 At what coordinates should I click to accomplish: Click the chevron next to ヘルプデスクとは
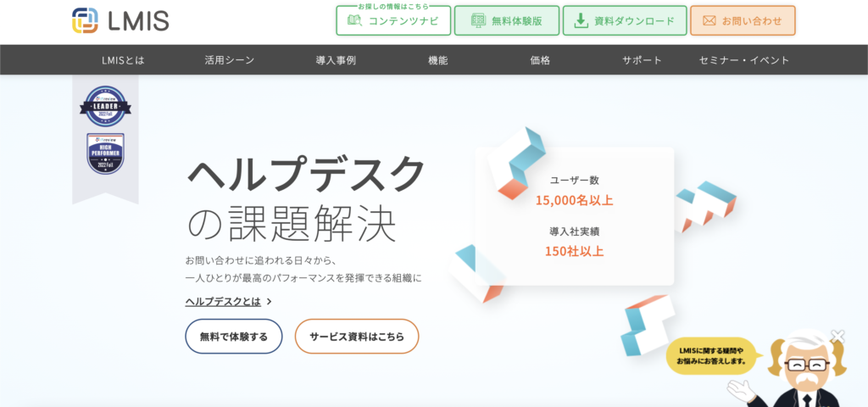point(269,302)
